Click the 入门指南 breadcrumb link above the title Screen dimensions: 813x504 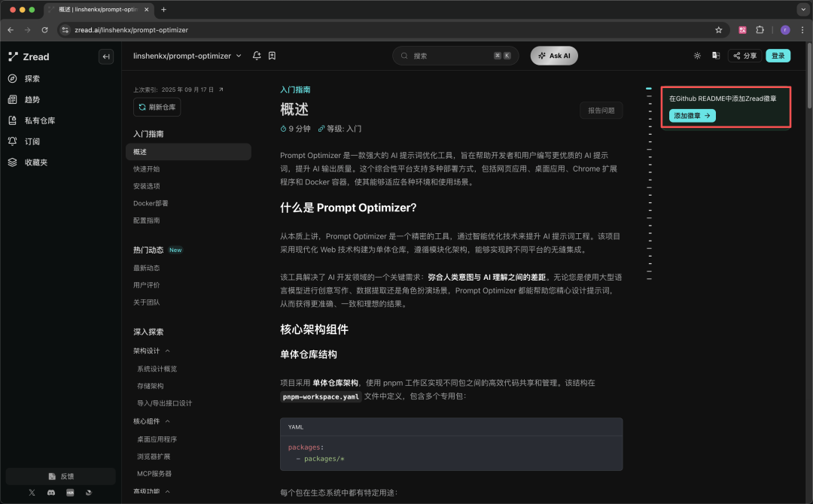click(295, 90)
